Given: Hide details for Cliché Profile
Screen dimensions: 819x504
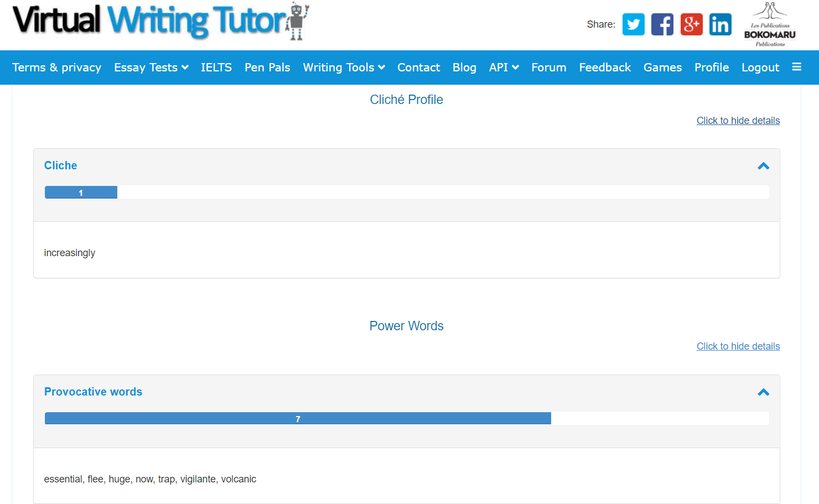Looking at the screenshot, I should pyautogui.click(x=738, y=121).
